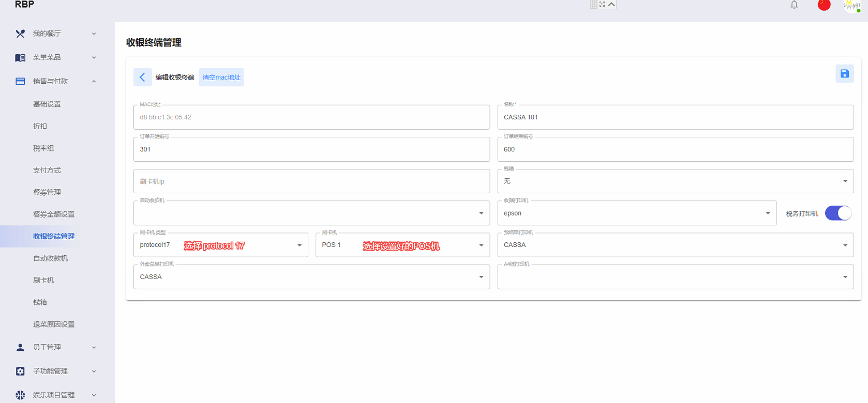The width and height of the screenshot is (868, 403).
Task: Open the SMART user avatar
Action: [x=851, y=5]
